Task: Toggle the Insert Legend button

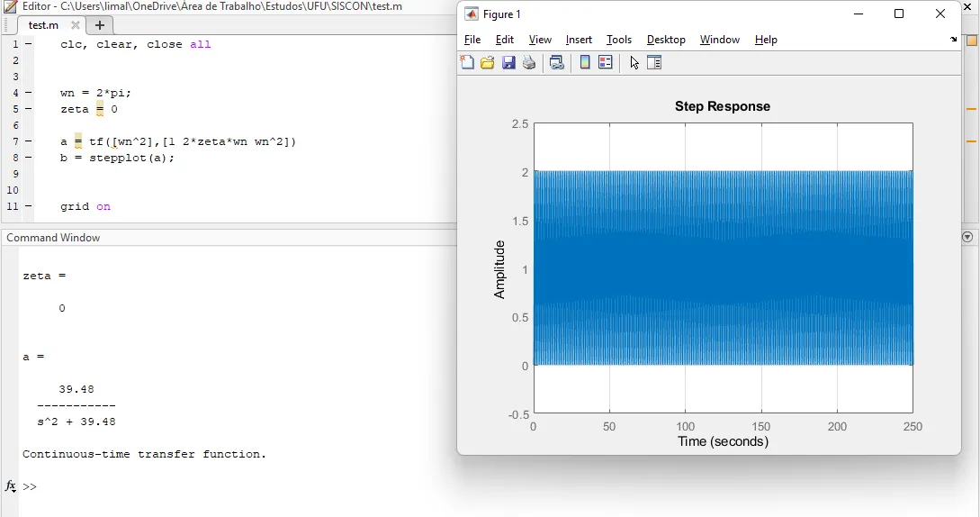Action: [x=606, y=62]
